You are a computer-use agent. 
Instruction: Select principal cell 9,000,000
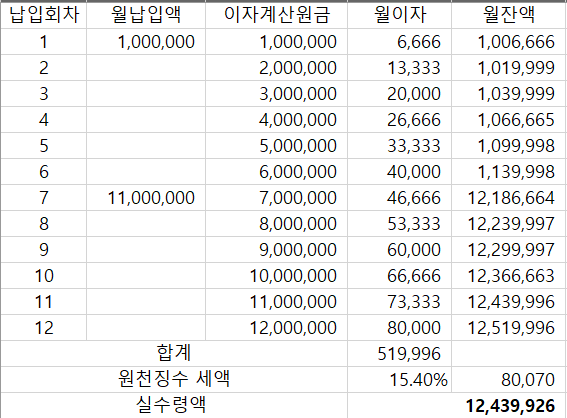[277, 250]
